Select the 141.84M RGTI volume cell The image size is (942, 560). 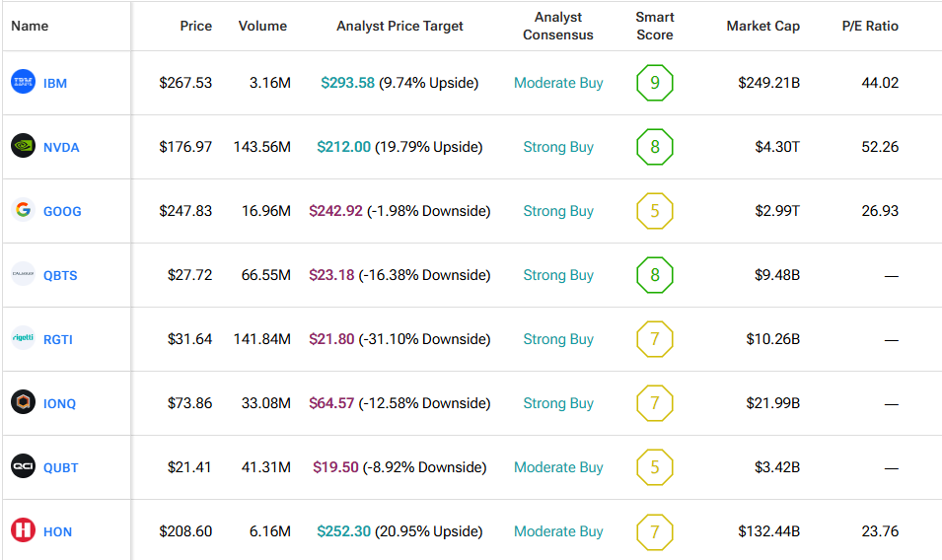click(262, 339)
